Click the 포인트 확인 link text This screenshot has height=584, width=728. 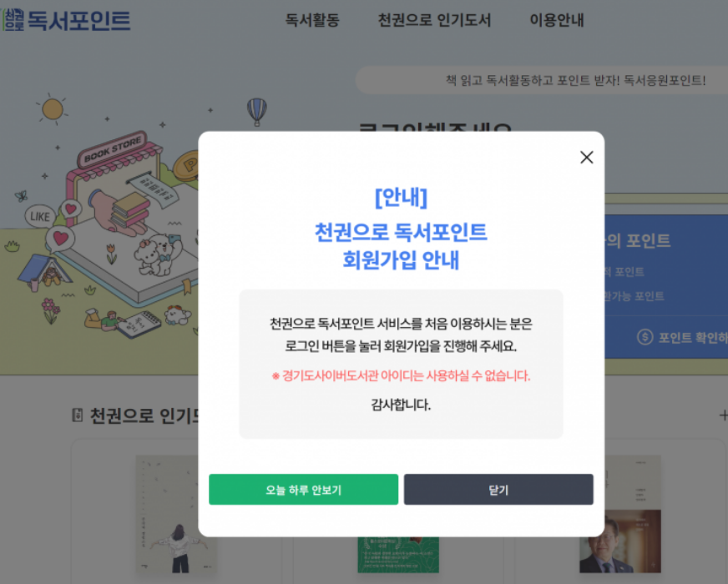click(693, 337)
